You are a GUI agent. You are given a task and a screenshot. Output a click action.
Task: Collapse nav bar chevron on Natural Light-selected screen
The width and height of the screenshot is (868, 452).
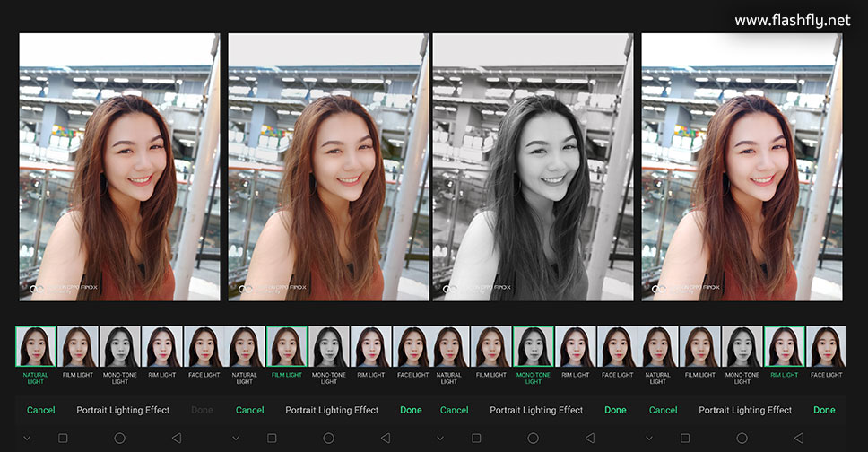point(26,438)
